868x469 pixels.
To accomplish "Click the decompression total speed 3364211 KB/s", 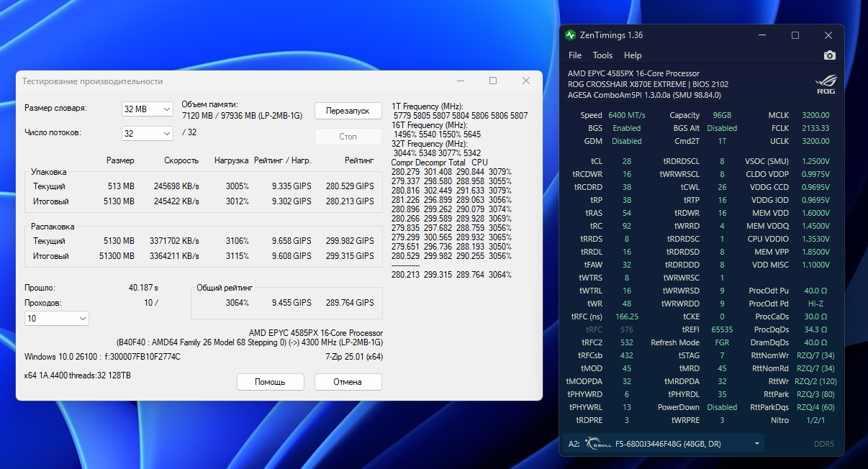I will pyautogui.click(x=175, y=256).
